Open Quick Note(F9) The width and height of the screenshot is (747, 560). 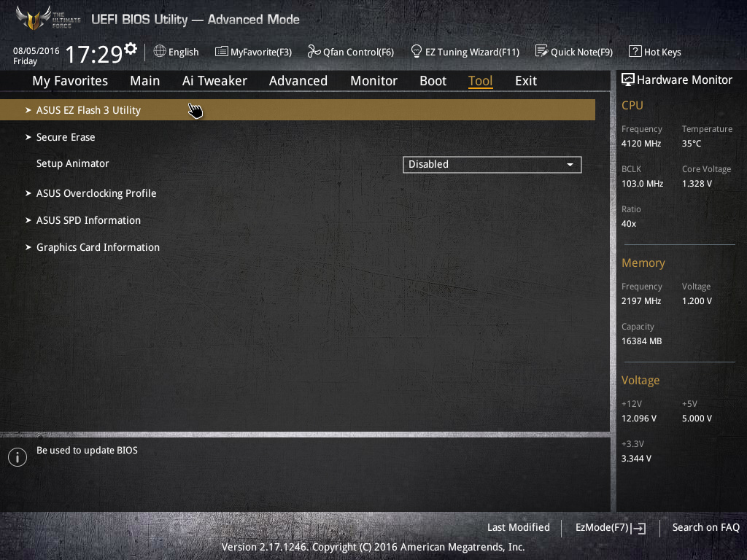click(574, 52)
